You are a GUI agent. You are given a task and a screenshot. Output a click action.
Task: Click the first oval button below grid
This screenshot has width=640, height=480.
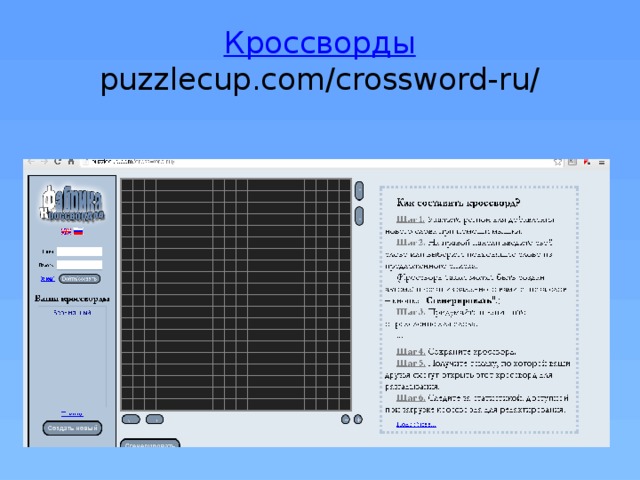(x=131, y=419)
